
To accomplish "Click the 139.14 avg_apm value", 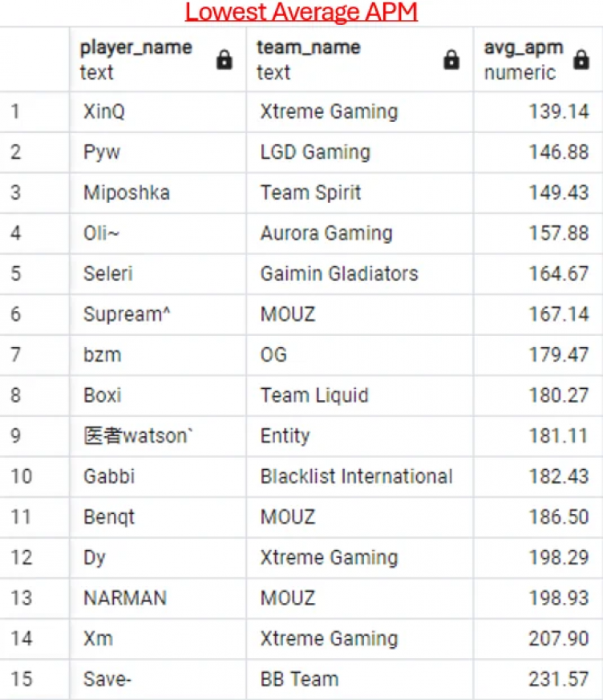I will [558, 111].
